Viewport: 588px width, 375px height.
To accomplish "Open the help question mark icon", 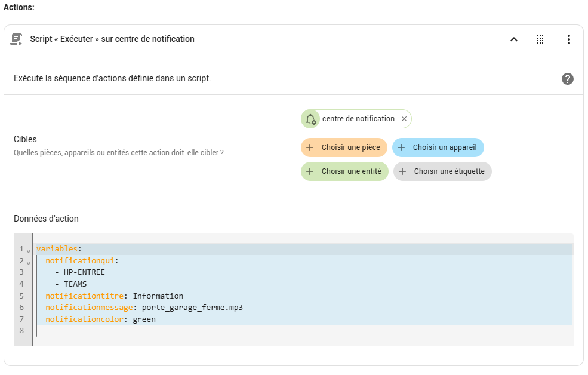I will tap(567, 79).
